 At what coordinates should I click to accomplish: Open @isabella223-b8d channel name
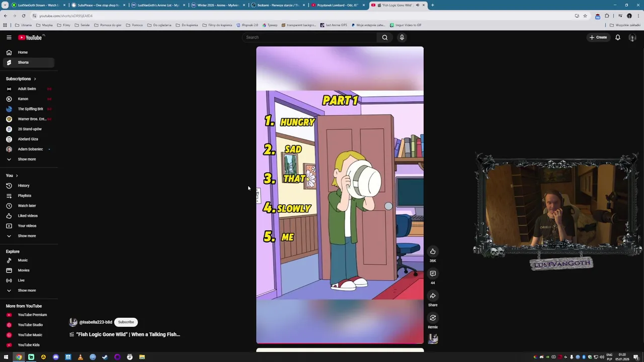(x=96, y=322)
